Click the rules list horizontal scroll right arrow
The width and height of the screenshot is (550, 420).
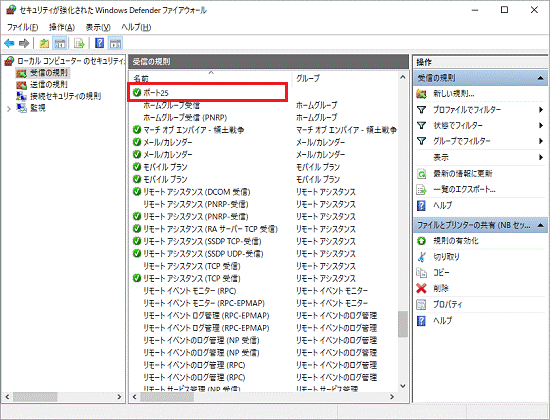pyautogui.click(x=392, y=397)
